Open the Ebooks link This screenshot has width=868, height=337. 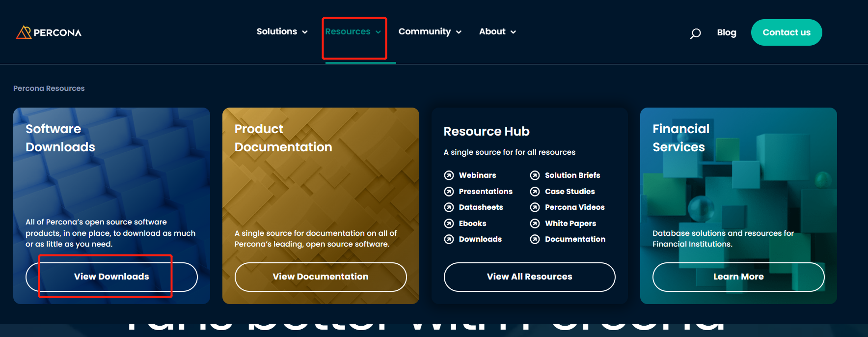pyautogui.click(x=472, y=224)
